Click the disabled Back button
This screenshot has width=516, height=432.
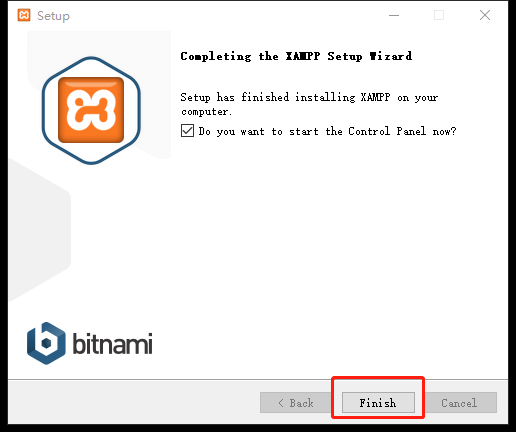(296, 403)
